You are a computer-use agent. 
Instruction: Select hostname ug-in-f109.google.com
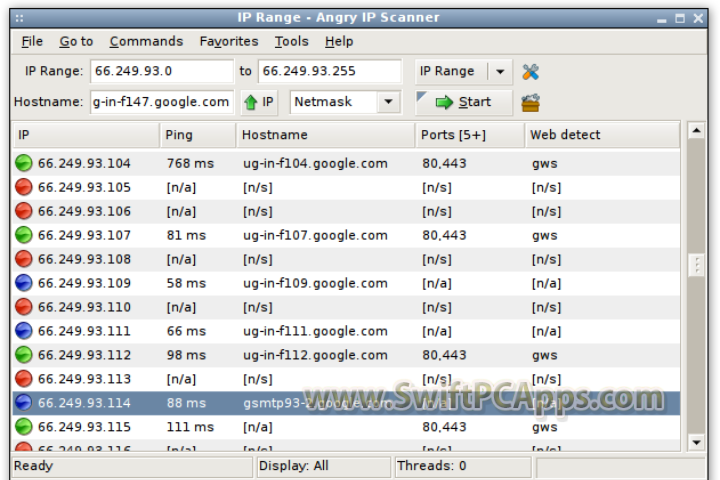pos(315,283)
